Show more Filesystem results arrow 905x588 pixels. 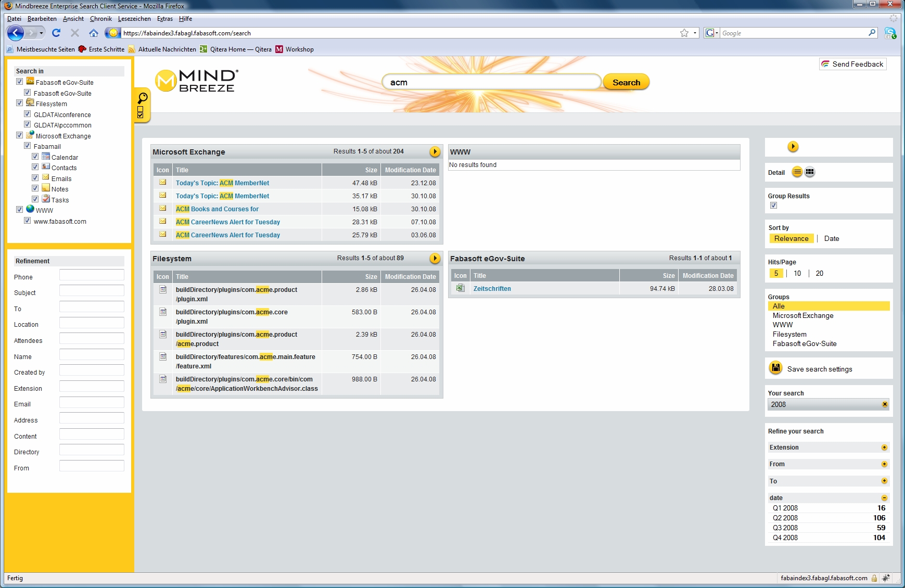pos(435,258)
